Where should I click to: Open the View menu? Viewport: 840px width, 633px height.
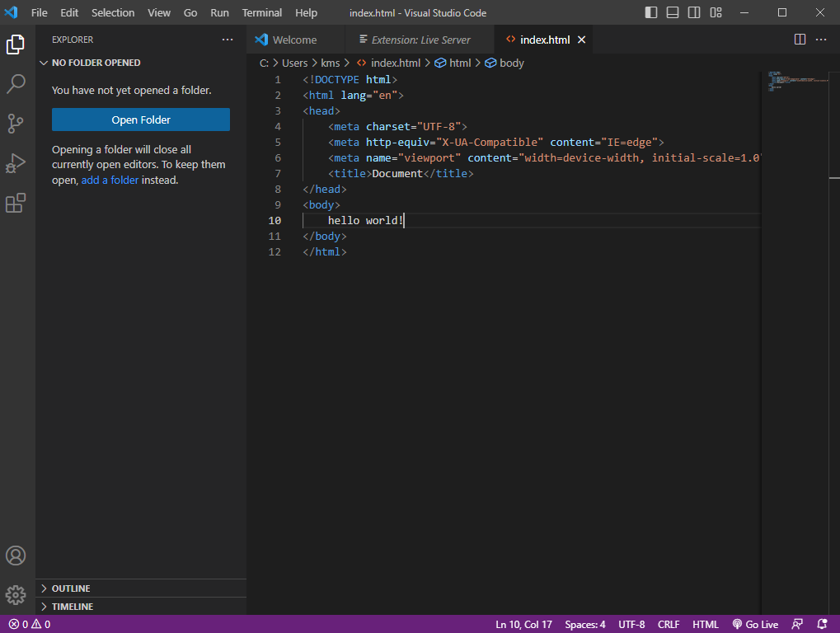pos(159,12)
